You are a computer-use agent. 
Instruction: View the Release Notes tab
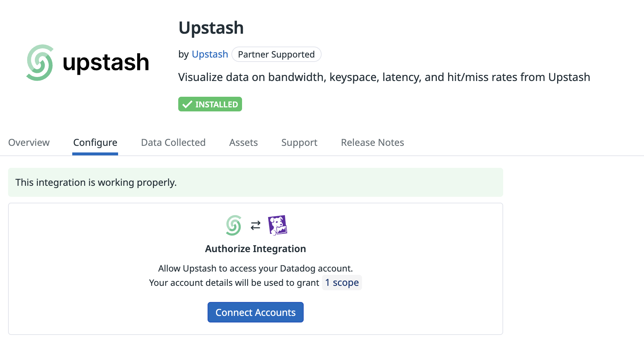(x=373, y=143)
